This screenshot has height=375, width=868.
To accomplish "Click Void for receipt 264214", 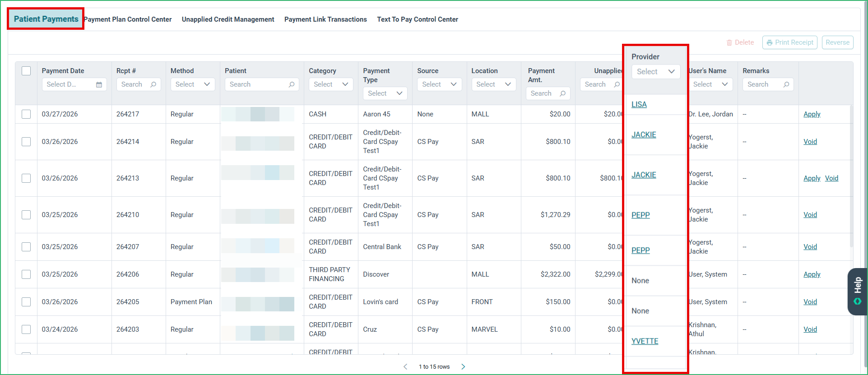I will coord(810,142).
